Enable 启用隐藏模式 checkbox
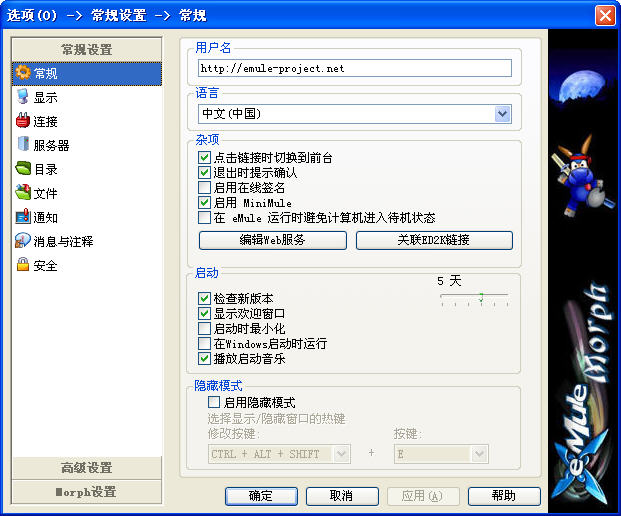621x516 pixels. point(213,402)
